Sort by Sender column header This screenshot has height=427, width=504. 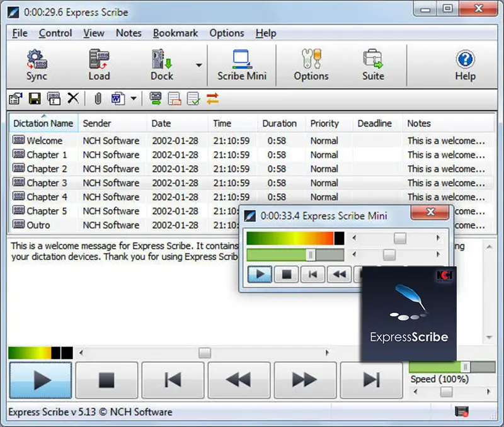point(113,123)
